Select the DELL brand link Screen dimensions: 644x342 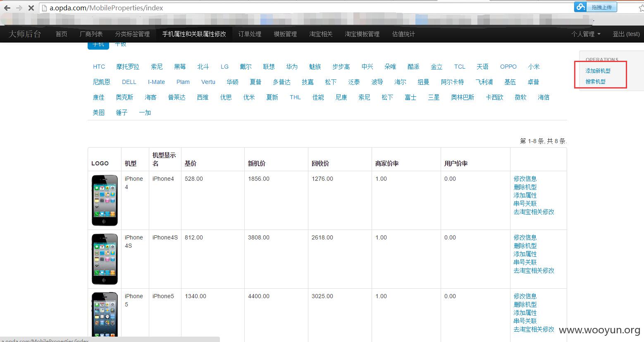(x=129, y=82)
